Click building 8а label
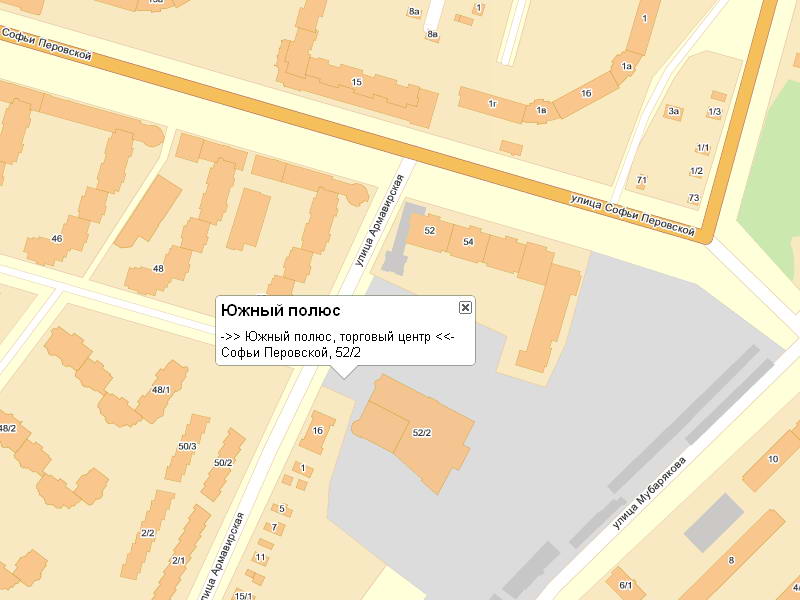The height and width of the screenshot is (600, 800). click(x=414, y=12)
